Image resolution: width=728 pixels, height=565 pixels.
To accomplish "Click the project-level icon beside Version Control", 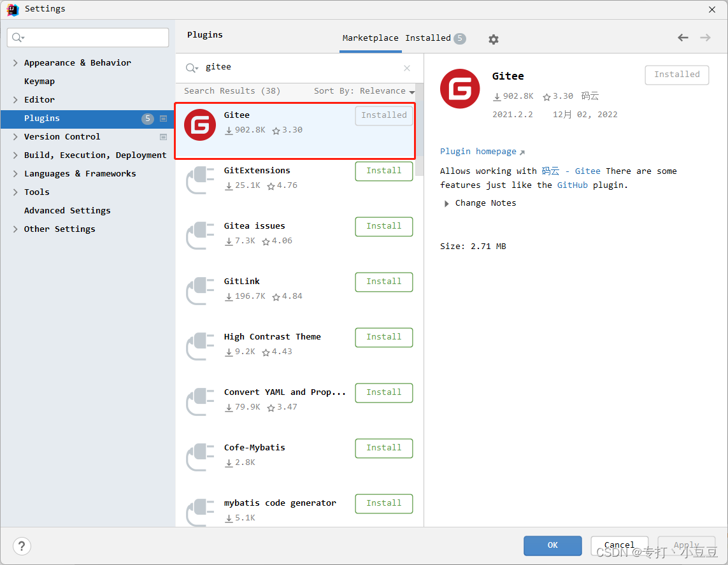I will coord(163,137).
